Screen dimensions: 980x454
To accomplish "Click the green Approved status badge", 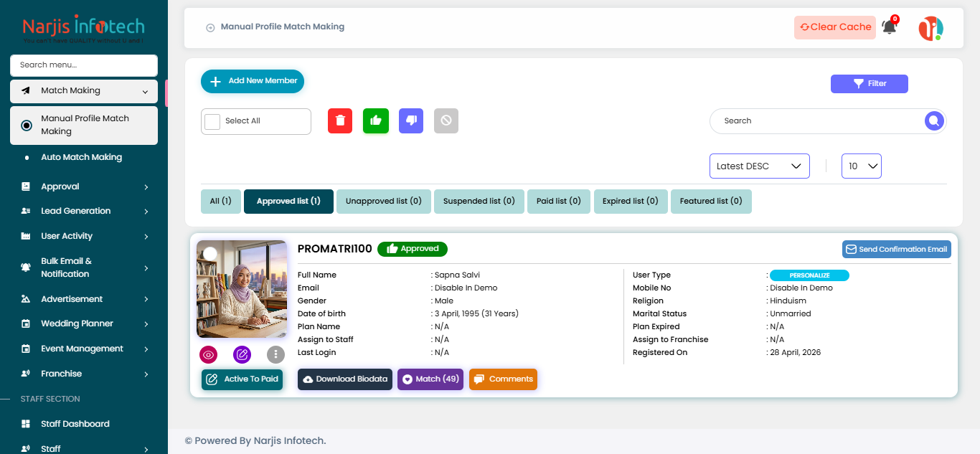I will (x=413, y=249).
